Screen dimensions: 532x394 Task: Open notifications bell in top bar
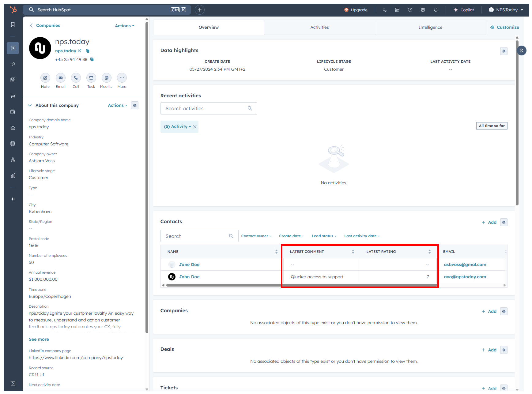tap(436, 10)
